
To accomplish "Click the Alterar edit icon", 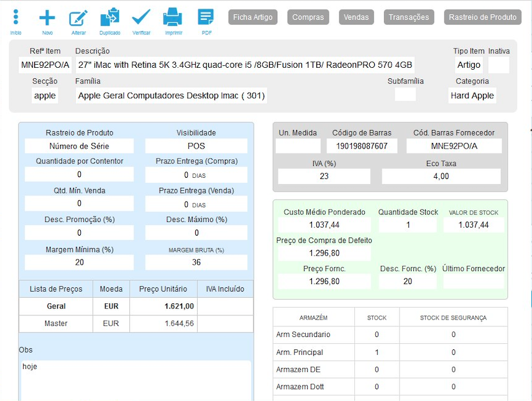I will [78, 17].
